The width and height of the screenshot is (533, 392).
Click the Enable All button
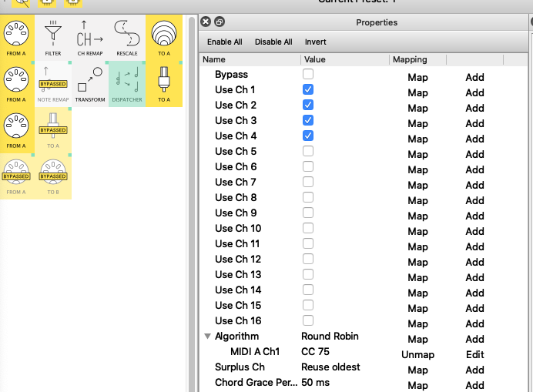coord(226,42)
